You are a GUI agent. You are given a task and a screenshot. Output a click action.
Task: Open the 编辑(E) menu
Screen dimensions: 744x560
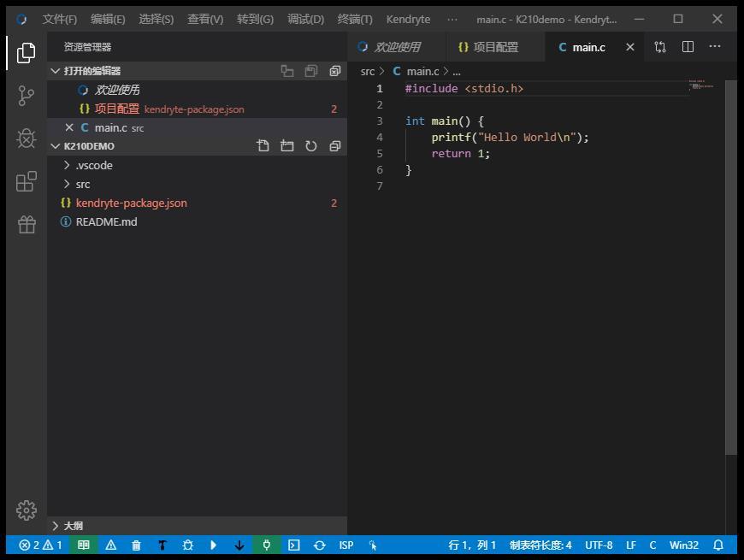pos(108,20)
